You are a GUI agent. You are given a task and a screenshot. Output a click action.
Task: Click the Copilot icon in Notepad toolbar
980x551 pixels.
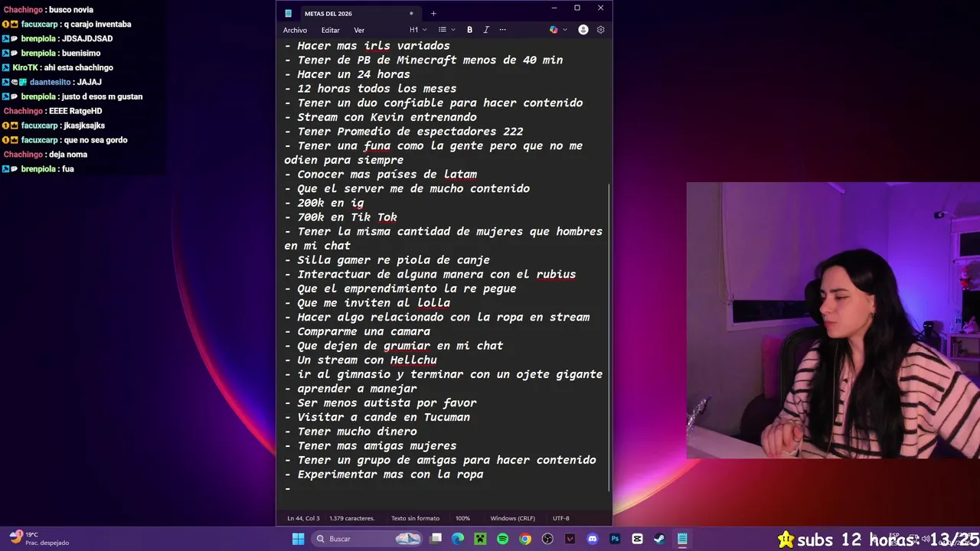click(554, 30)
